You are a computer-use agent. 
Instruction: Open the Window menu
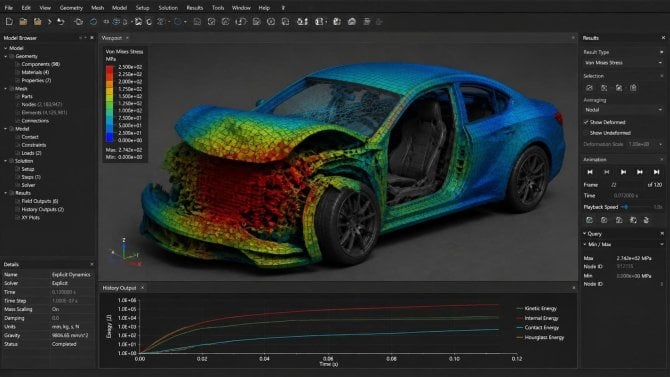pos(241,8)
